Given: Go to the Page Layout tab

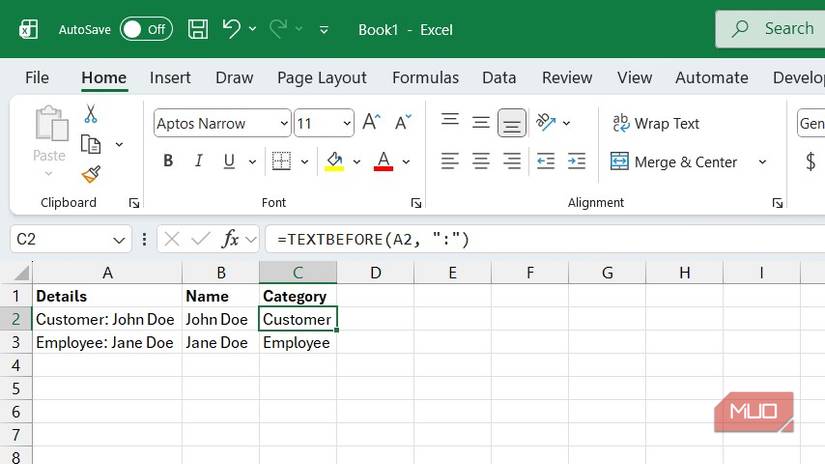Looking at the screenshot, I should coord(321,78).
